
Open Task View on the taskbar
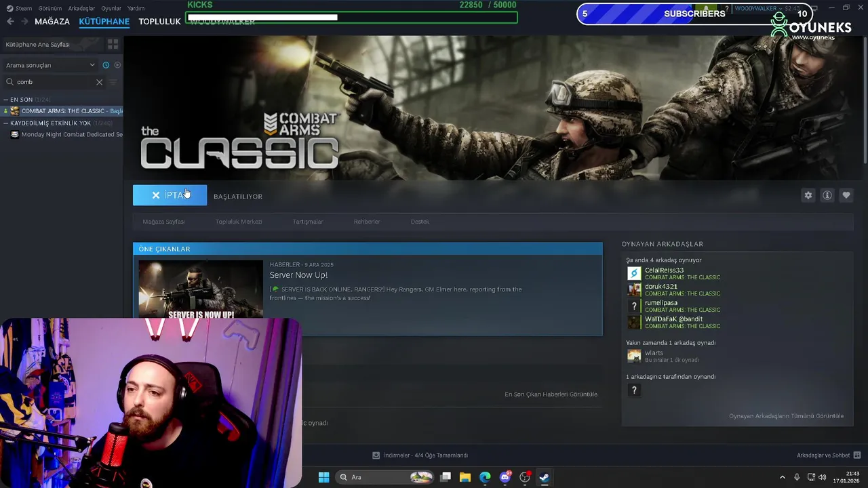446,477
